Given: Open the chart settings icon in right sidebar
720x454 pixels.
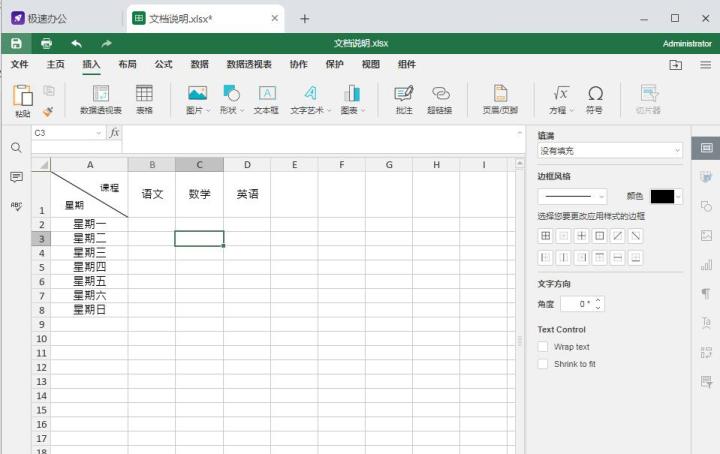Looking at the screenshot, I should [706, 264].
